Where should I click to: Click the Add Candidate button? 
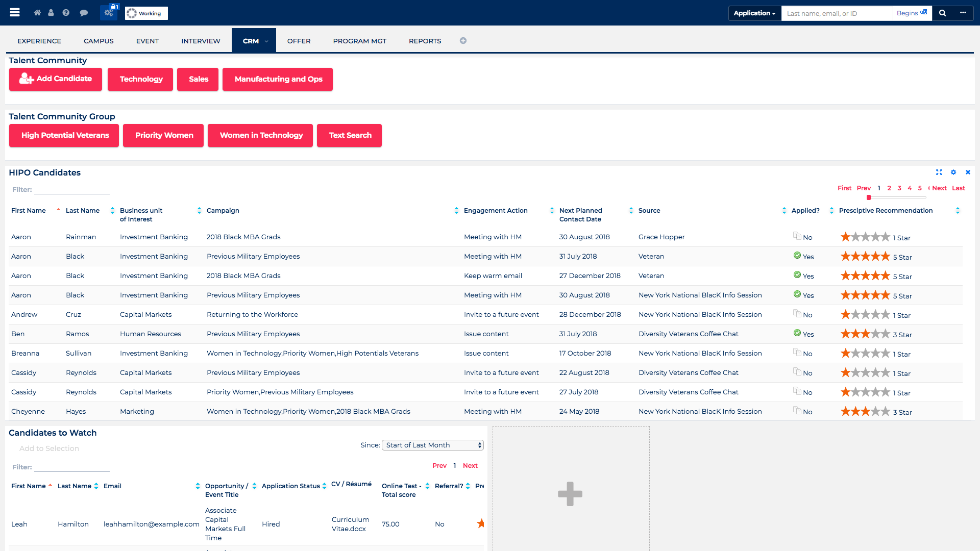pos(55,79)
